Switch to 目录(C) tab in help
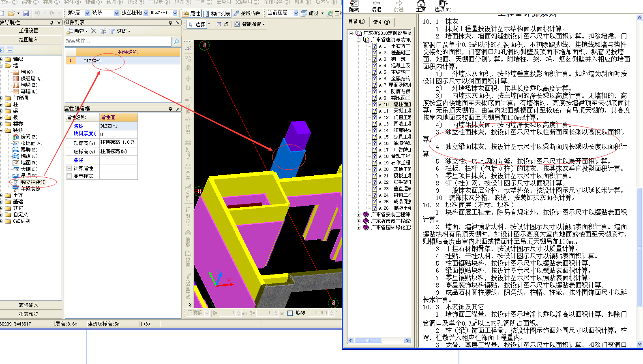 (x=357, y=21)
